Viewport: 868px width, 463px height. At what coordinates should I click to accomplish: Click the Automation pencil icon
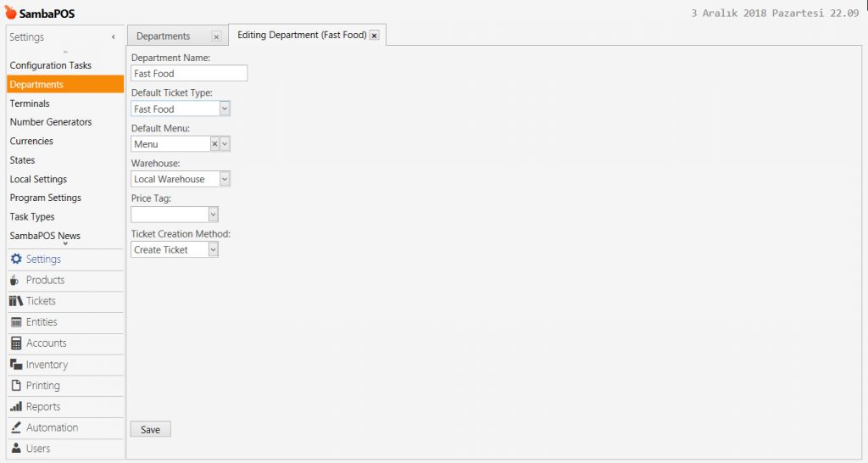click(16, 427)
